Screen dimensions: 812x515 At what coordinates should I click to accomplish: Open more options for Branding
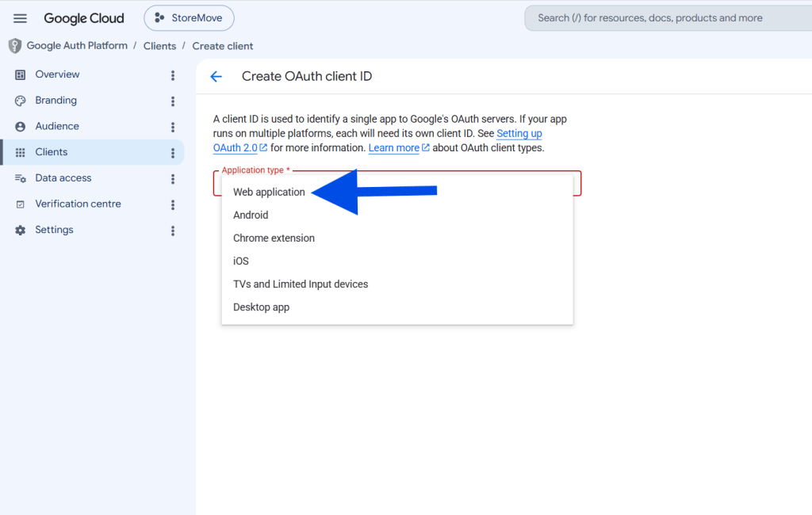(173, 101)
